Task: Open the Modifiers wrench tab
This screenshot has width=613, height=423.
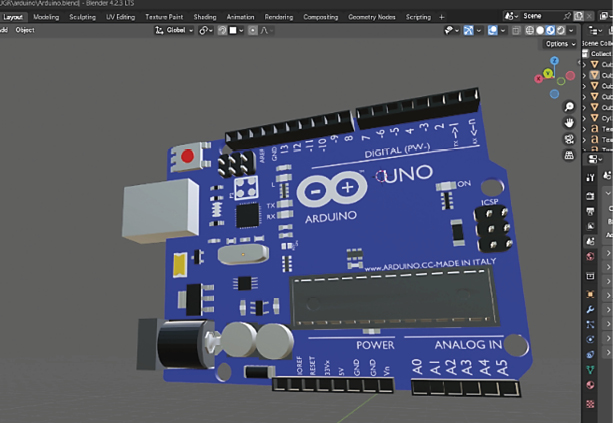Action: click(x=590, y=309)
